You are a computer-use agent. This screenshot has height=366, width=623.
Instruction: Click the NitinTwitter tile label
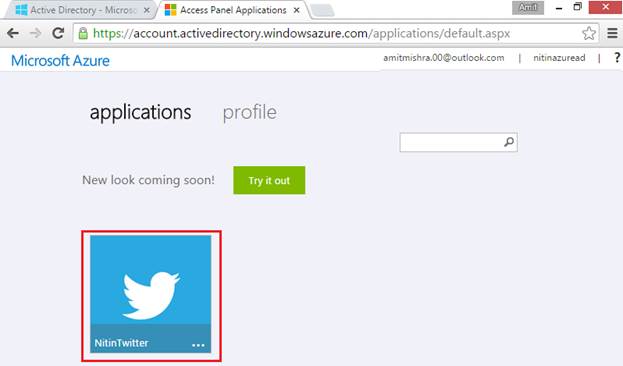121,343
